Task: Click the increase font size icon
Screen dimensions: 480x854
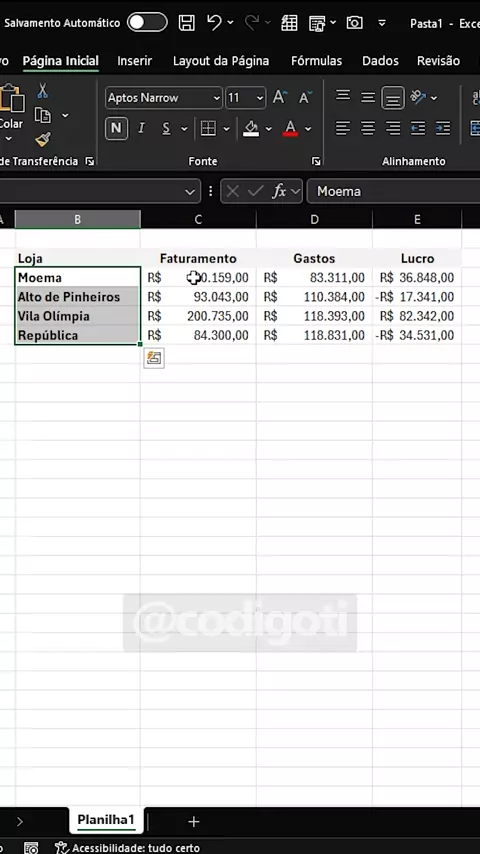Action: click(280, 97)
